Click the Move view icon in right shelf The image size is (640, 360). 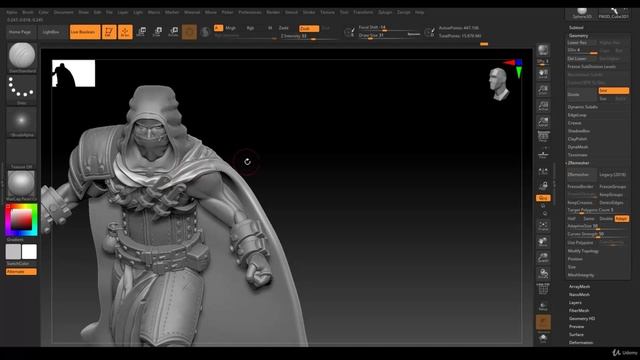tap(543, 242)
